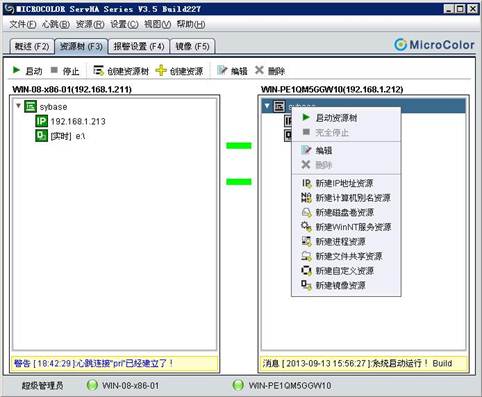Open the 帮助(H) menu
Viewport: 482px width, 397px height.
(191, 24)
